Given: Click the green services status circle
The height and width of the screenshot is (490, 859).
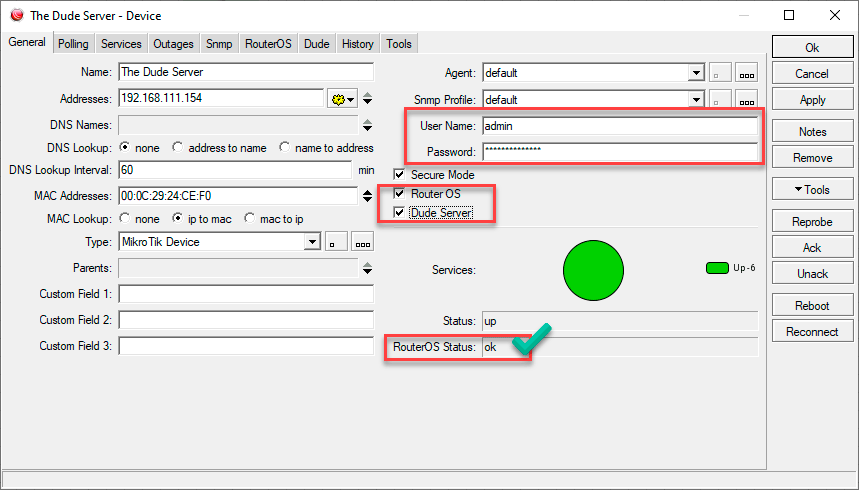Looking at the screenshot, I should (x=593, y=270).
